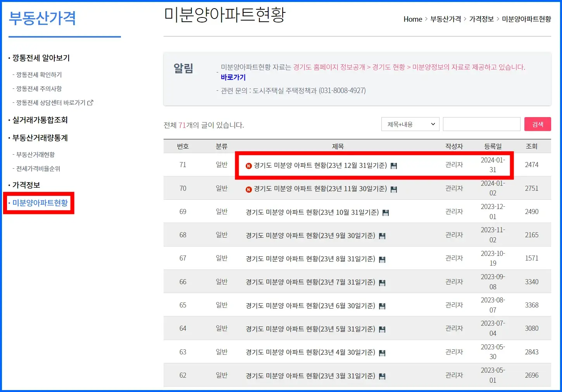This screenshot has height=392, width=562.
Task: Open post 경기도 미분양 아파트 현황(23년 3월 31일기준)
Action: pyautogui.click(x=310, y=376)
